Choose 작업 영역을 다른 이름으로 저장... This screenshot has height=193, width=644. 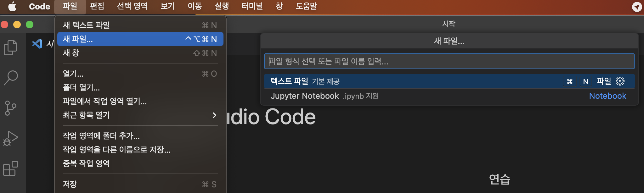(140, 150)
